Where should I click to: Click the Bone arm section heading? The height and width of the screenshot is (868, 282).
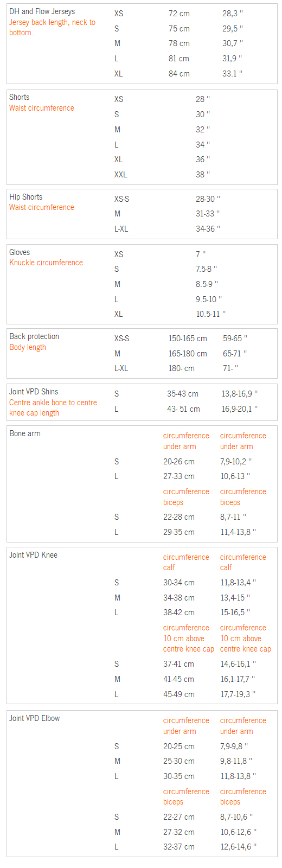25,433
